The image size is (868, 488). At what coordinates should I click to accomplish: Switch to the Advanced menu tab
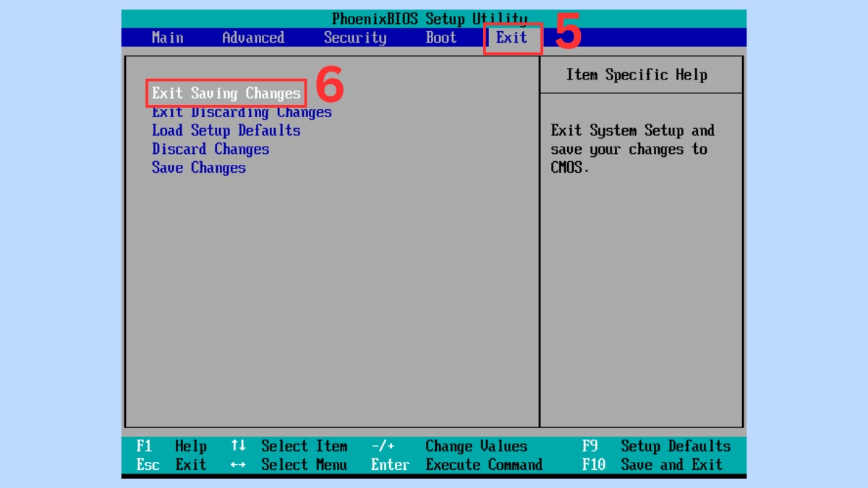[x=253, y=38]
